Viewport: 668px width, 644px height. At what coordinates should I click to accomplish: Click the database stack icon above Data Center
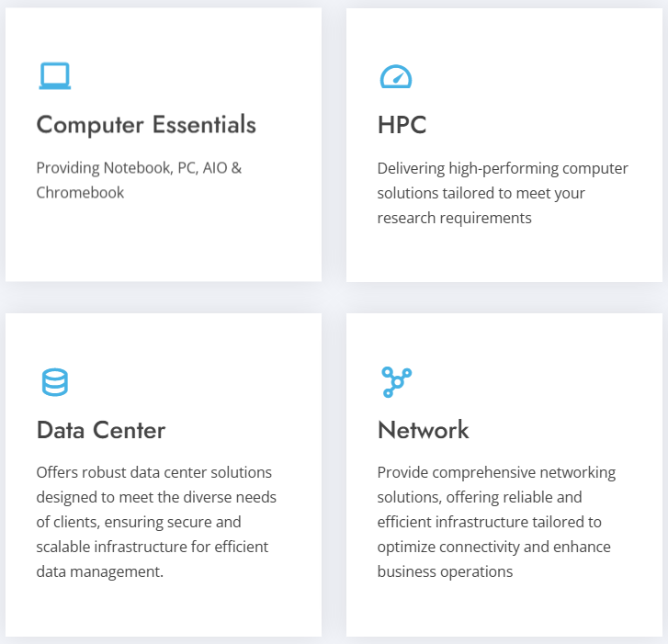[54, 382]
